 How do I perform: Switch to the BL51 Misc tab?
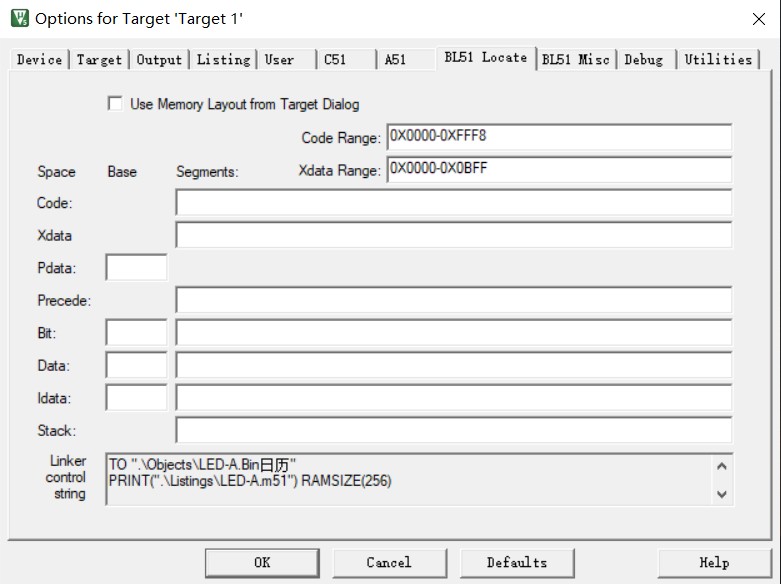pyautogui.click(x=575, y=60)
